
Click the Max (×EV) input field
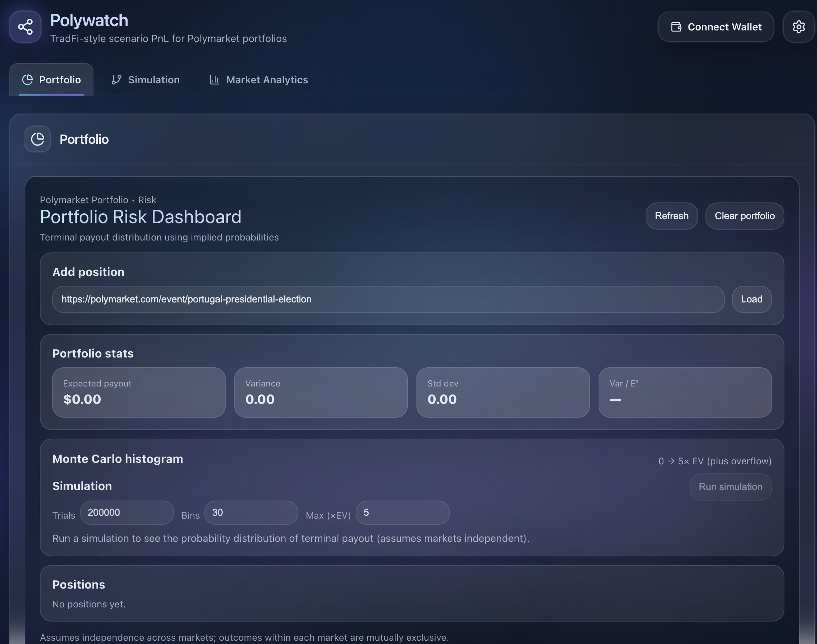pyautogui.click(x=402, y=513)
